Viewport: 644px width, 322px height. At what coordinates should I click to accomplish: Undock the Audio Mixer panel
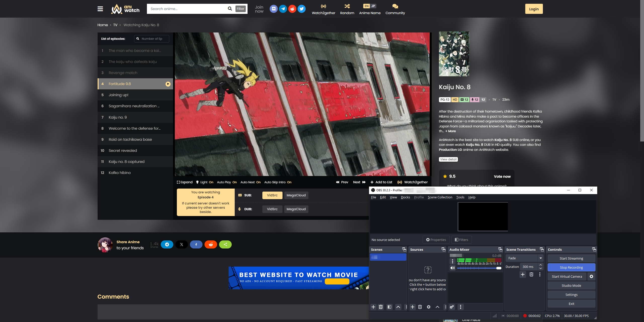click(x=500, y=249)
